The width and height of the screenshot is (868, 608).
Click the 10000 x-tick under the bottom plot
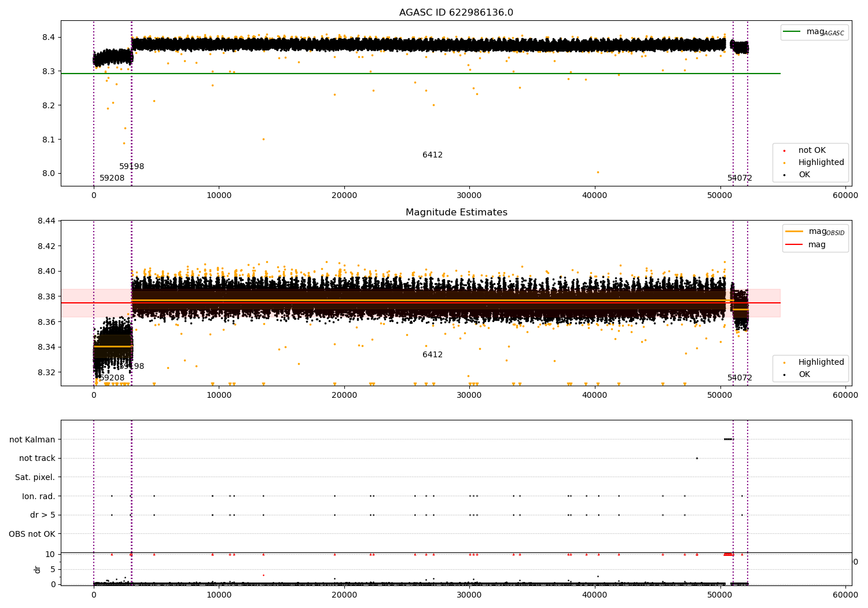pyautogui.click(x=219, y=595)
